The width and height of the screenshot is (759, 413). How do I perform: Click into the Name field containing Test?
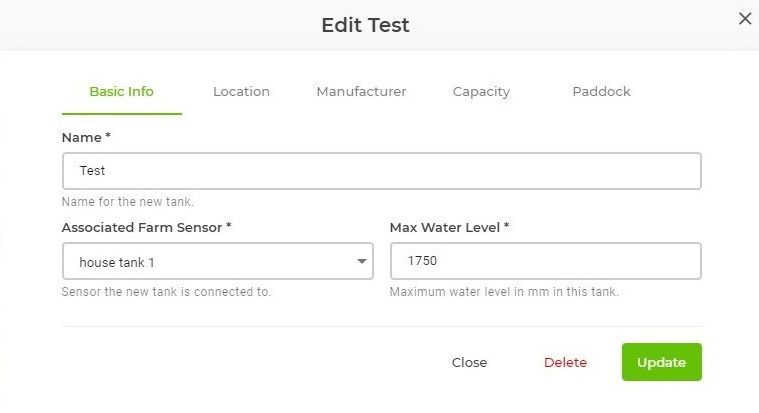[381, 171]
